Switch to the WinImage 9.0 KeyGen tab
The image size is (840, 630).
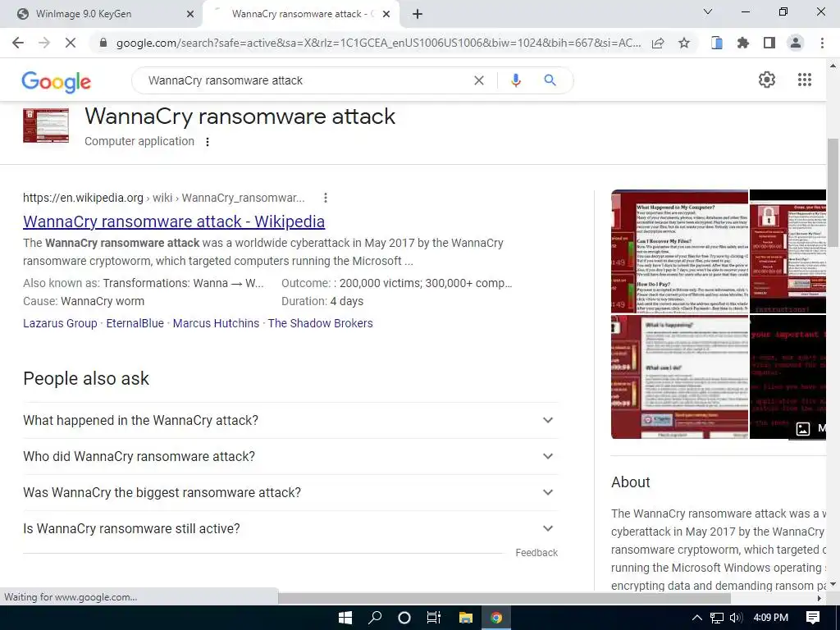tap(102, 14)
